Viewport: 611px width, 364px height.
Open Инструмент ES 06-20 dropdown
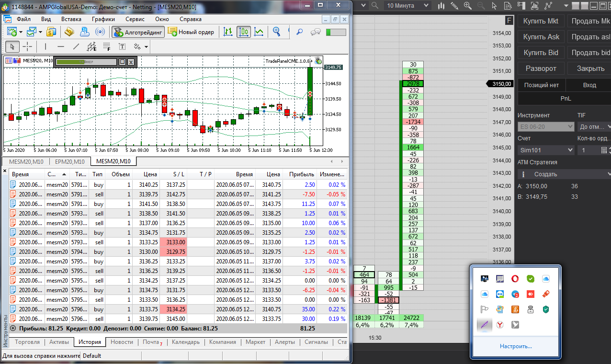click(546, 126)
